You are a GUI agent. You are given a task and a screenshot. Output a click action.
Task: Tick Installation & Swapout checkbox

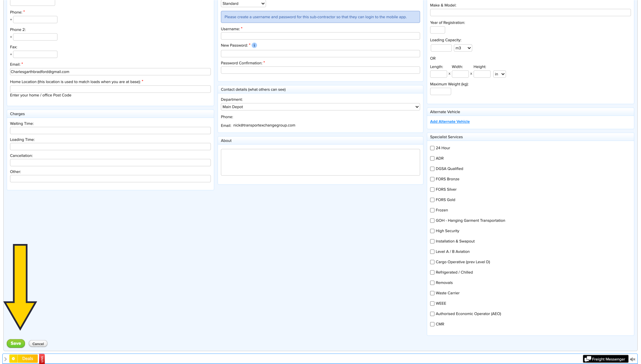(x=432, y=241)
